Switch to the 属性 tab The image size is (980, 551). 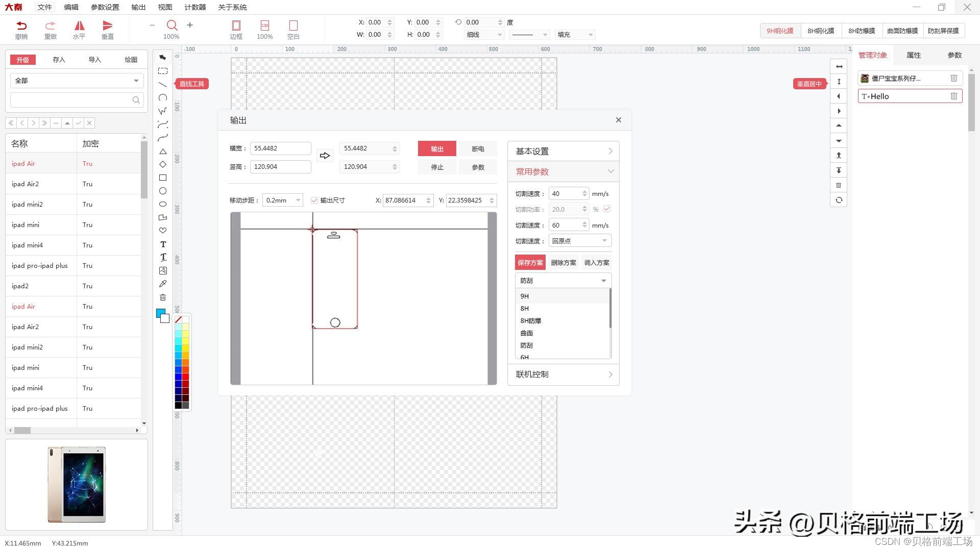coord(913,55)
